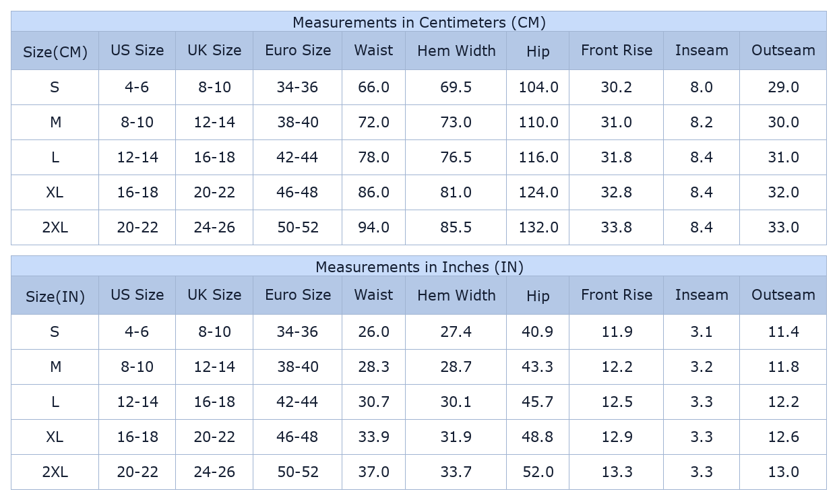837x504 pixels.
Task: Click the 132.0 hip measurement cell
Action: point(538,227)
